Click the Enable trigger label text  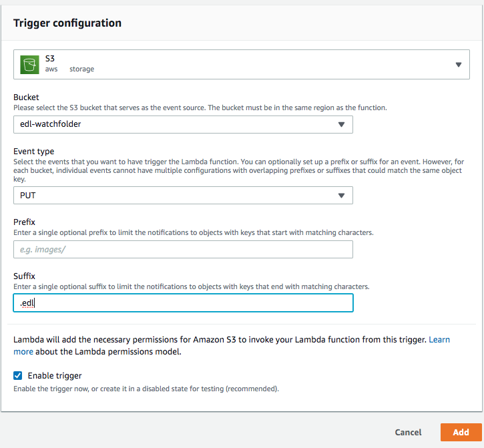55,375
